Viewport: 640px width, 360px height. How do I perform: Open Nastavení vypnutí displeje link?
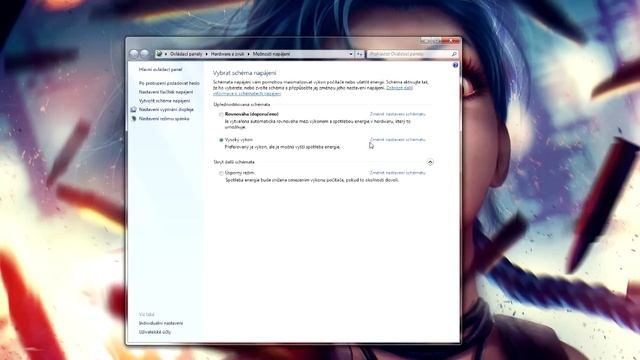166,110
